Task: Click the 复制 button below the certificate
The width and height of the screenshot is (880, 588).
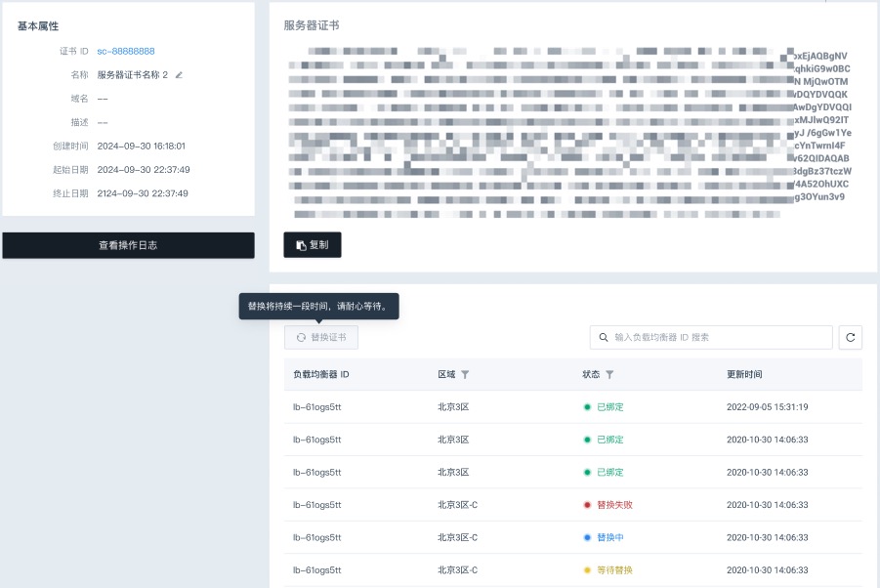Action: 312,245
